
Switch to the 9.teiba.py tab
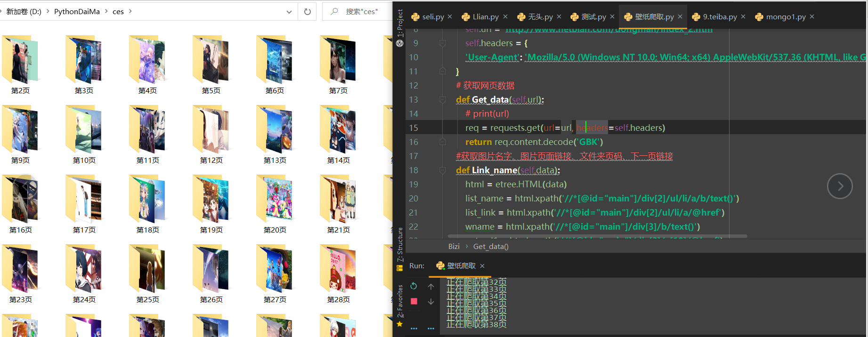coord(719,17)
